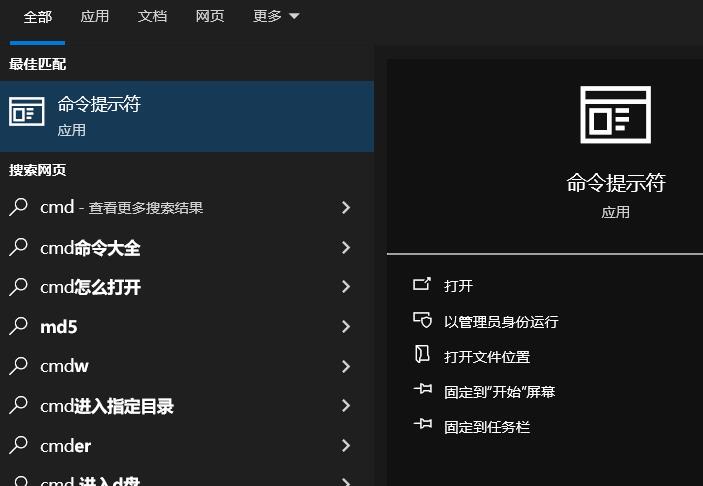Select the cmder suggestion text
Image resolution: width=703 pixels, height=486 pixels.
pos(65,446)
